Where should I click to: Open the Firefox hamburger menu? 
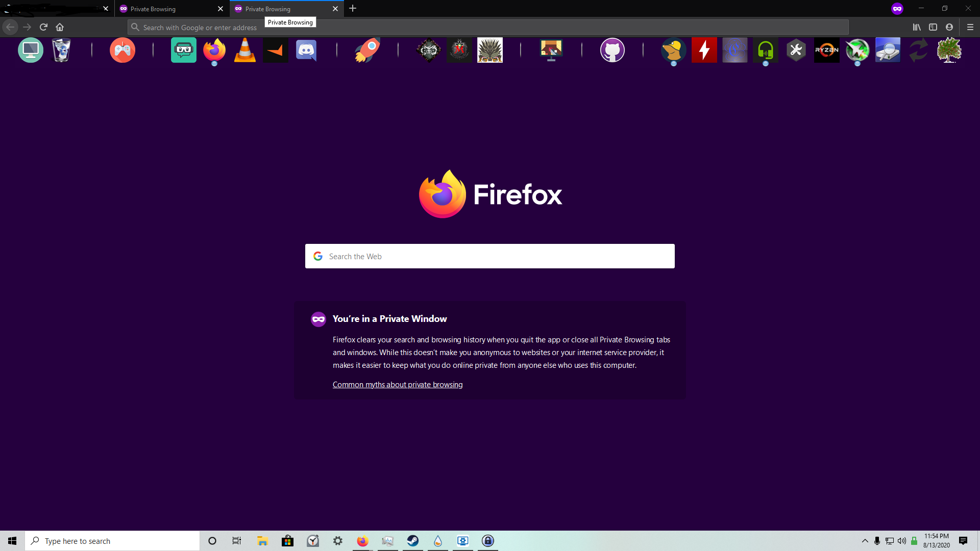pos(970,27)
